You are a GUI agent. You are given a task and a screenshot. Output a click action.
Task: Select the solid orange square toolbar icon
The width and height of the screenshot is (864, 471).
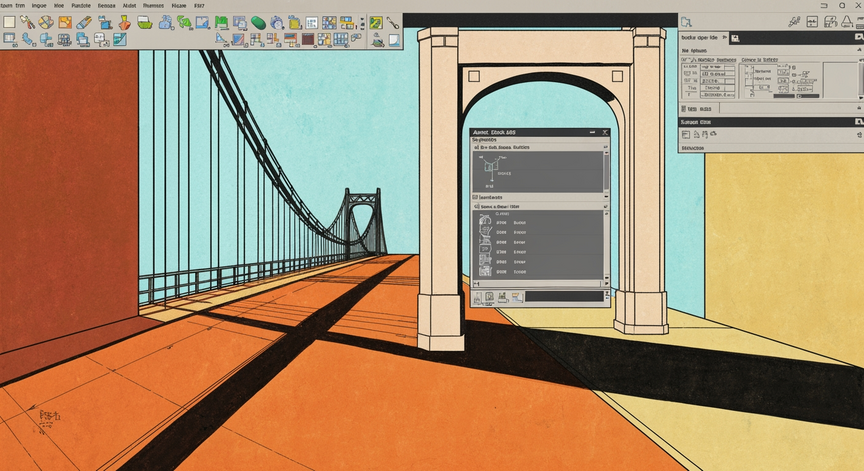[65, 22]
